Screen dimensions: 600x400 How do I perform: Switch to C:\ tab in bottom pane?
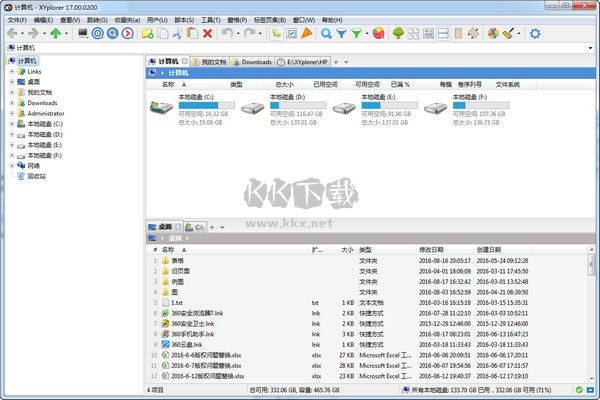click(195, 227)
